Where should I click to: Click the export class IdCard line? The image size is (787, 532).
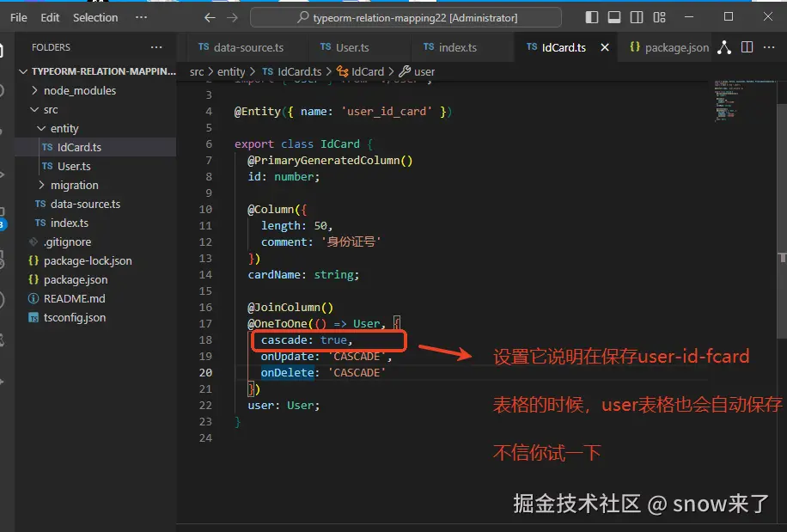(x=303, y=144)
